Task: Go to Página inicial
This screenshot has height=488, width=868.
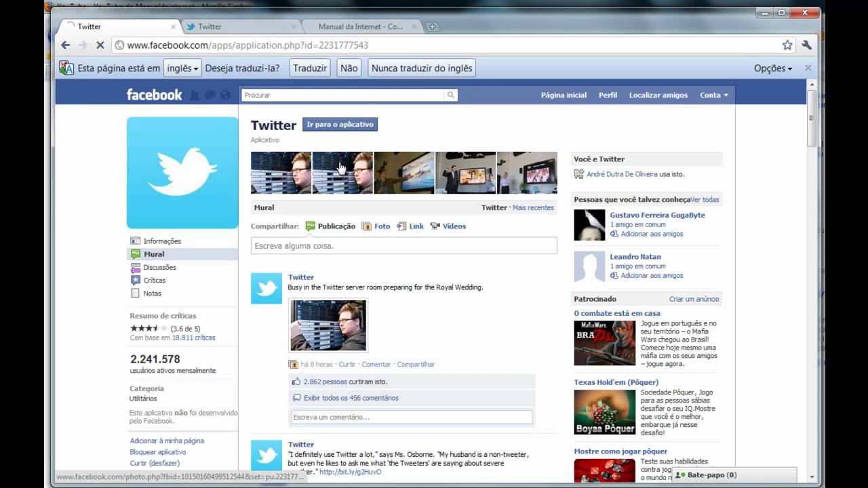Action: (x=564, y=95)
